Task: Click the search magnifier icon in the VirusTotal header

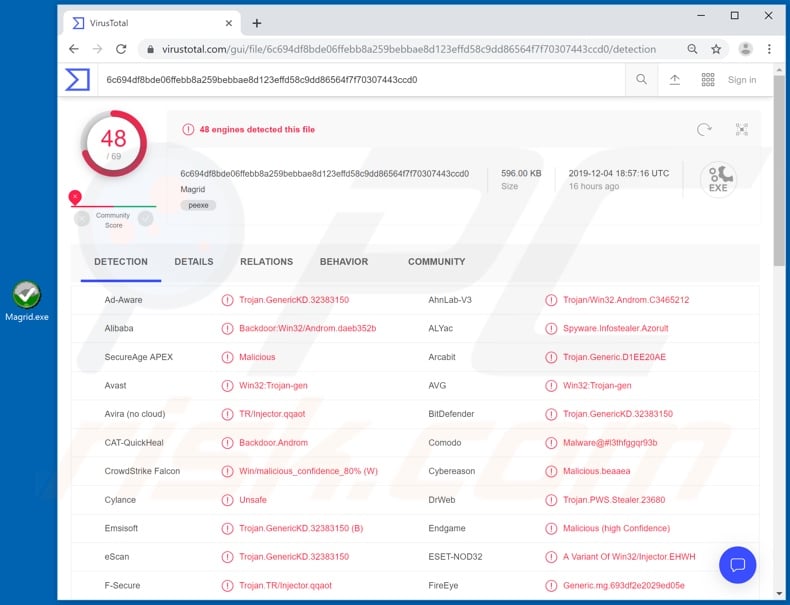Action: 641,80
